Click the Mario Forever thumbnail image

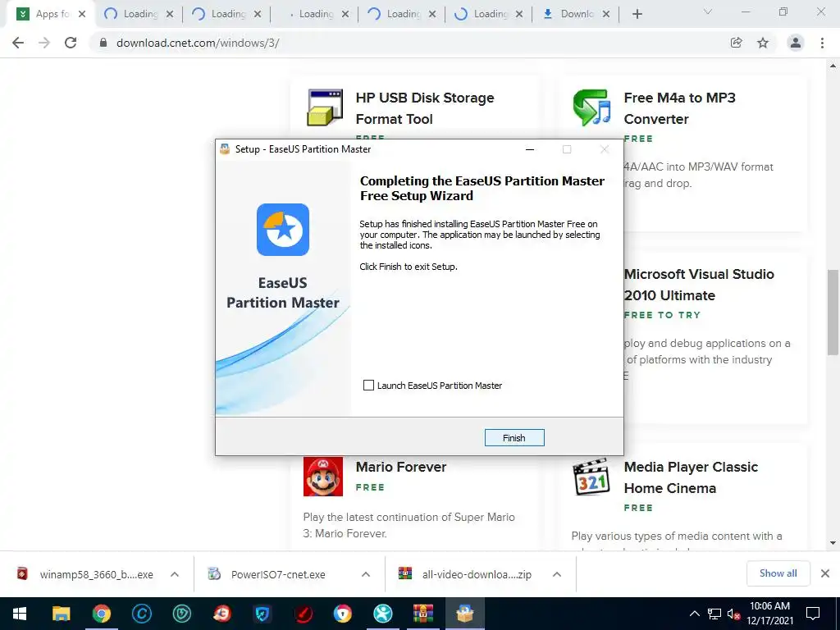click(x=323, y=477)
